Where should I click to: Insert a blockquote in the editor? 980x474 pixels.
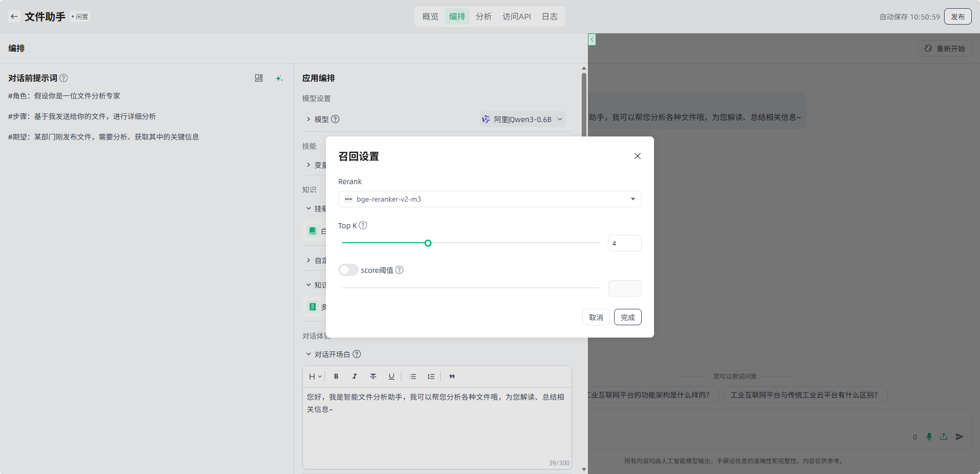[x=452, y=377]
